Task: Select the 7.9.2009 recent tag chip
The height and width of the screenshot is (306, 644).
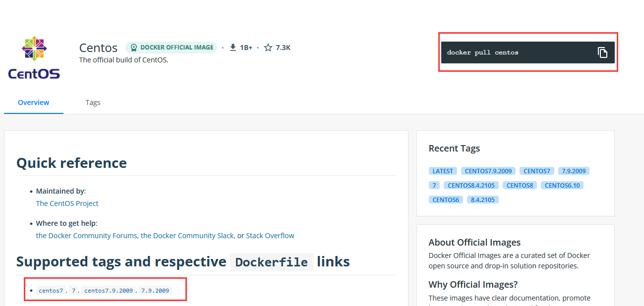Action: click(x=574, y=171)
